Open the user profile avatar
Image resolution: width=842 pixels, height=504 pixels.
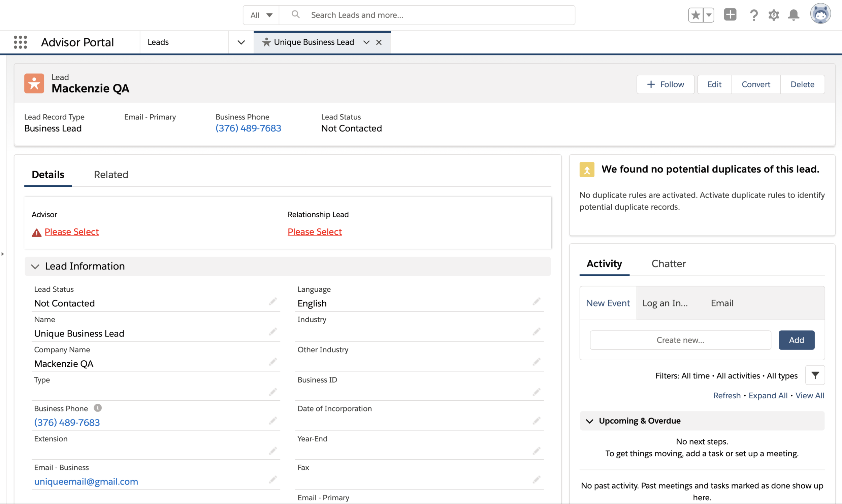point(820,14)
